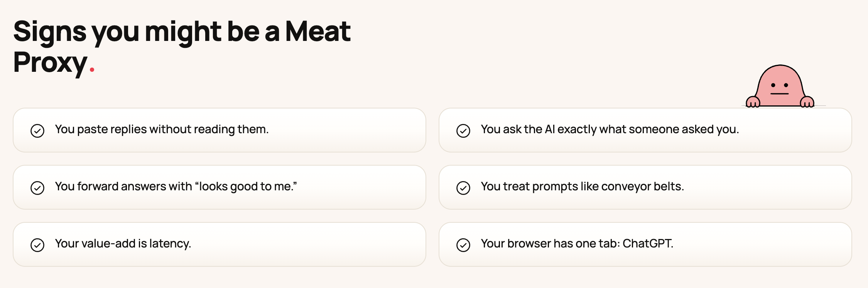This screenshot has height=288, width=868.
Task: Select the "Your browser has one tab" card
Action: 645,244
